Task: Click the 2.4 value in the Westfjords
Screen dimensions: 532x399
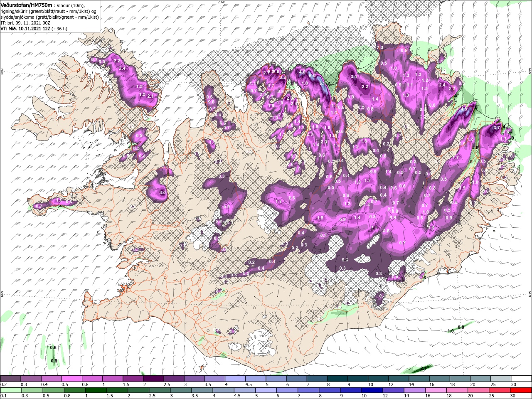Action: click(122, 68)
